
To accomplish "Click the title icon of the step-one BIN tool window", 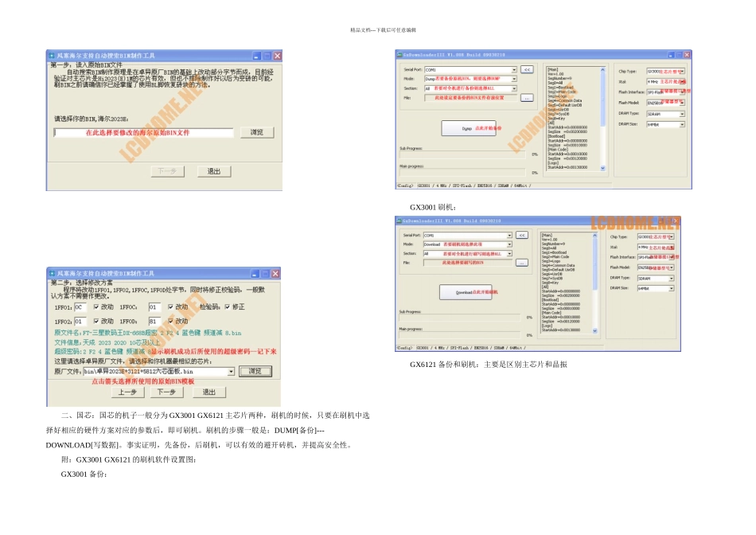I will 52,56.
